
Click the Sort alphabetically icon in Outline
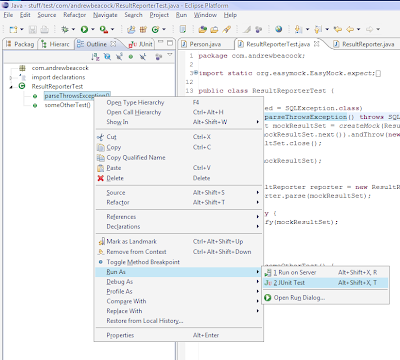[95, 57]
